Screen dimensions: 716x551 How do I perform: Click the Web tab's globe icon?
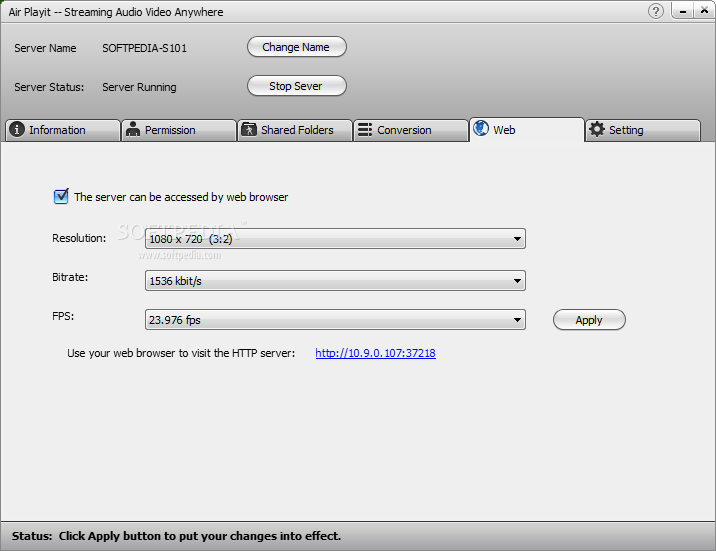click(481, 128)
